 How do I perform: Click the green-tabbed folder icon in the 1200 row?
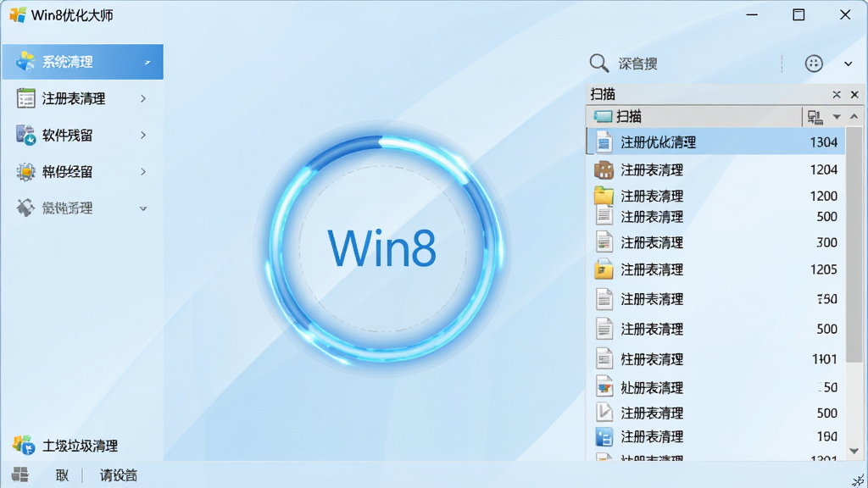coord(604,196)
